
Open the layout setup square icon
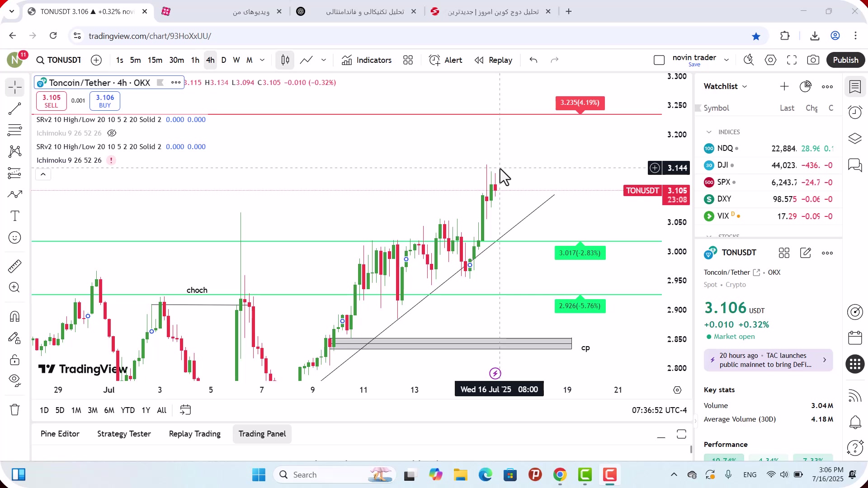coord(659,60)
